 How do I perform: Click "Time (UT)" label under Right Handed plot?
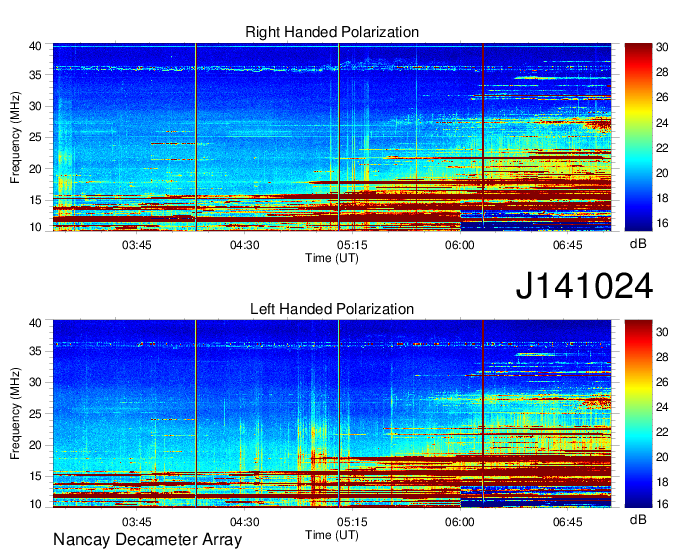[x=332, y=258]
